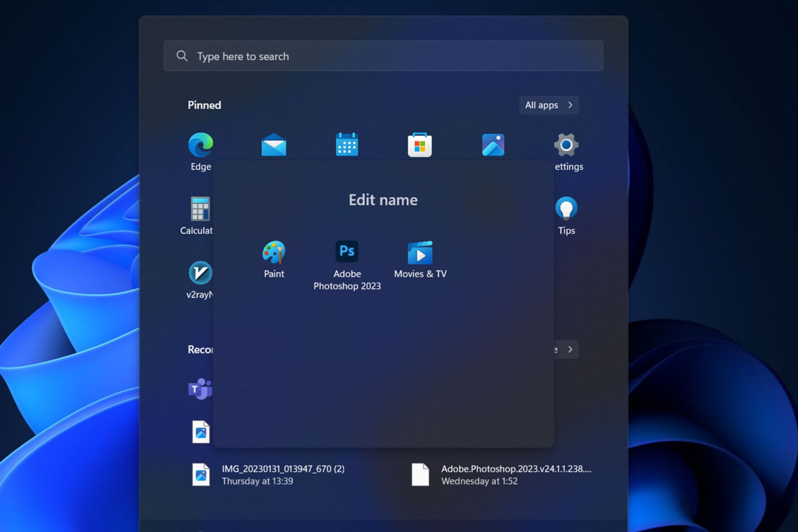The image size is (798, 532).
Task: Click the Adobe Photoshop 2023 label
Action: (347, 280)
